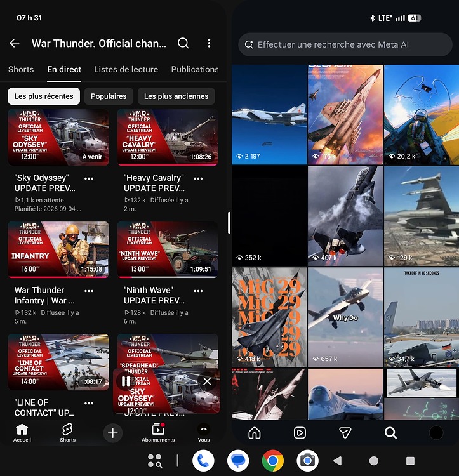
Task: Open the Line of Contact livestream thumbnail
Action: [x=58, y=362]
